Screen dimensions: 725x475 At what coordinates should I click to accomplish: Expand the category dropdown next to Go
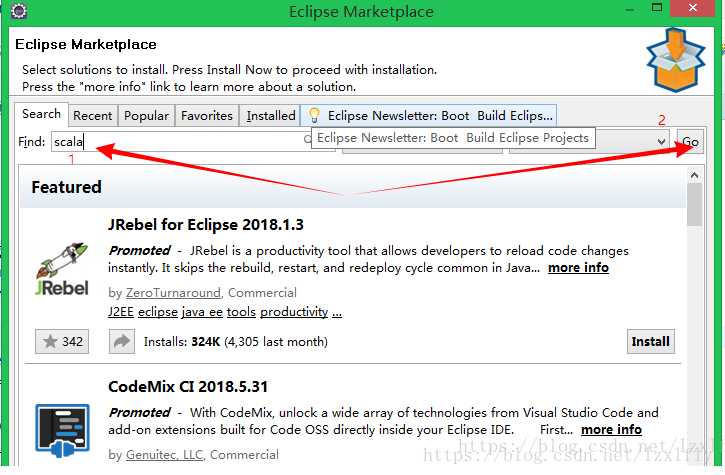pyautogui.click(x=662, y=142)
